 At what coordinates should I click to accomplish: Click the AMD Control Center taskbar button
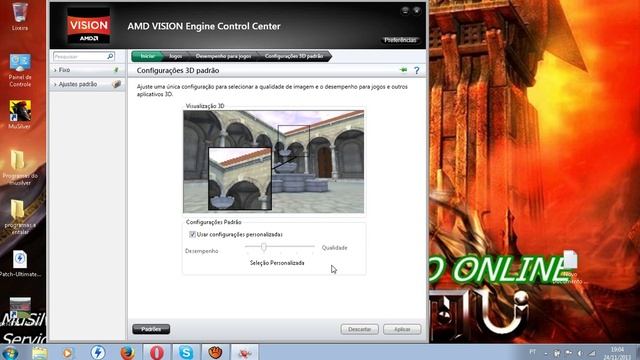point(244,353)
